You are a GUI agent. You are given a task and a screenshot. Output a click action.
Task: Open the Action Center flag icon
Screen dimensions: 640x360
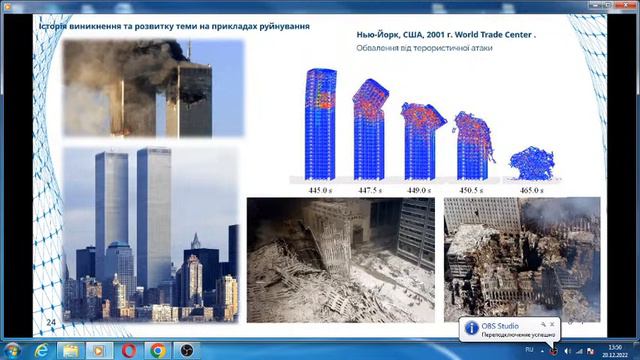point(590,351)
